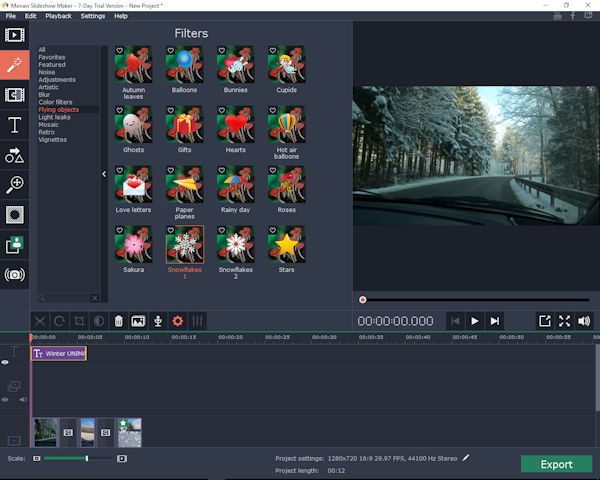Favorite the Autumn leaves filter heart
This screenshot has height=480, width=600.
[119, 51]
